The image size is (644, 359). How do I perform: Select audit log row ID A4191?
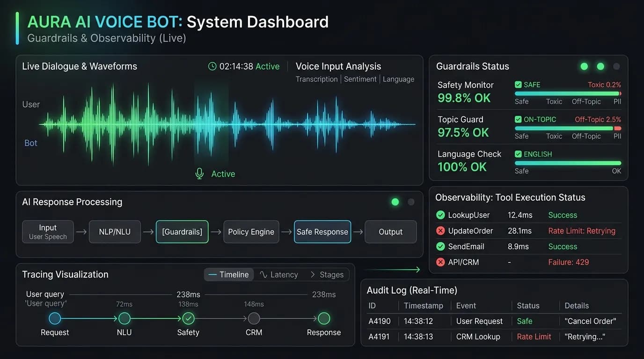point(379,337)
